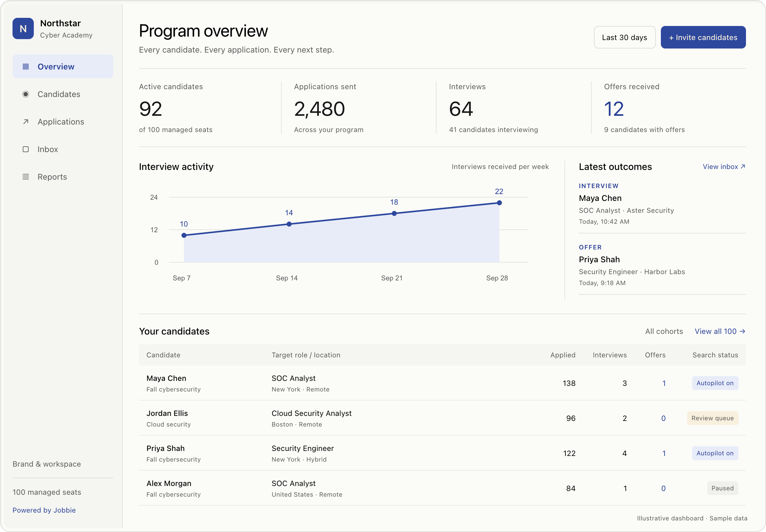The image size is (766, 532).
Task: Open the All cohorts filter
Action: click(x=664, y=331)
